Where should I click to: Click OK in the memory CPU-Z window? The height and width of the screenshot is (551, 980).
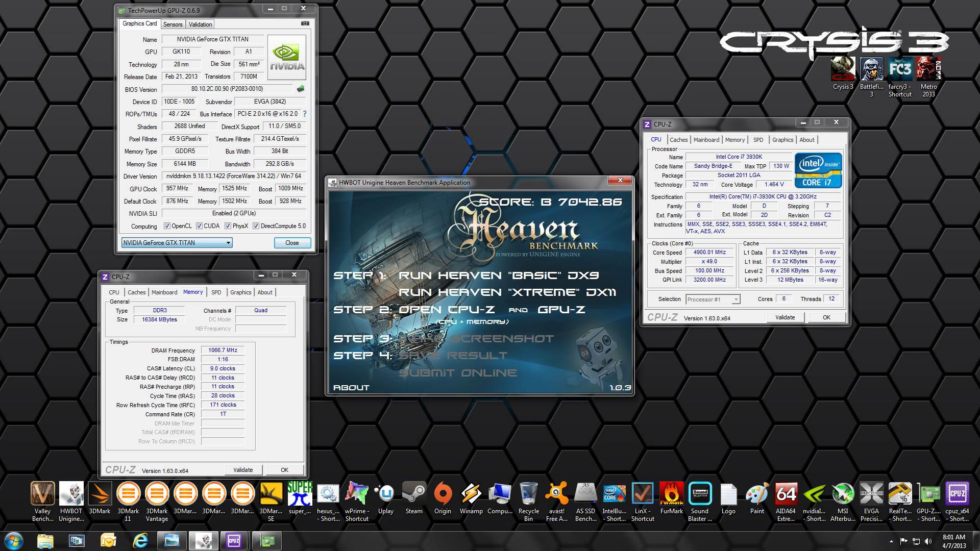click(x=284, y=470)
